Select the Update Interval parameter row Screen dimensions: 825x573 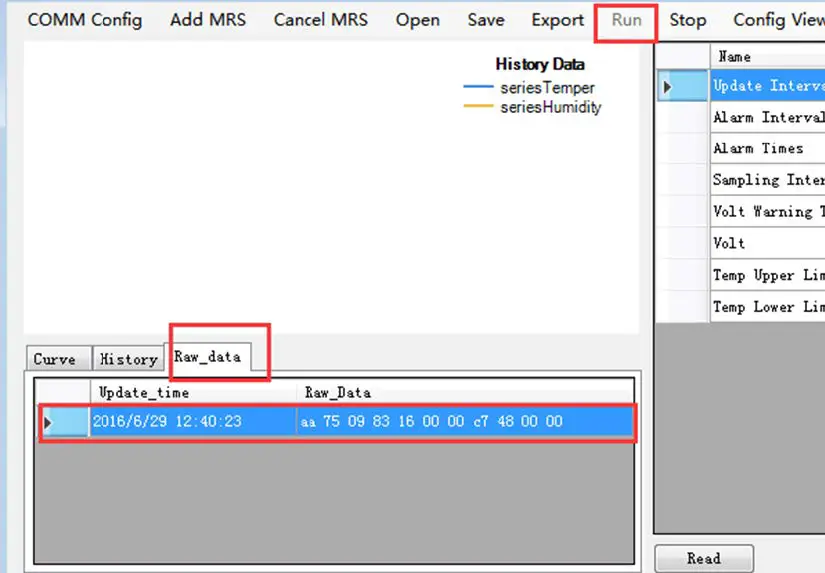[768, 85]
